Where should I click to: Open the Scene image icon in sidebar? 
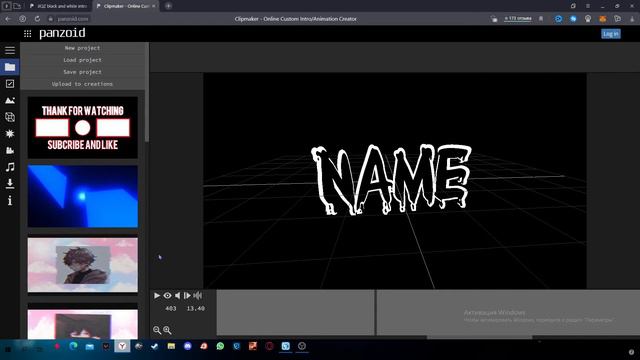10,100
